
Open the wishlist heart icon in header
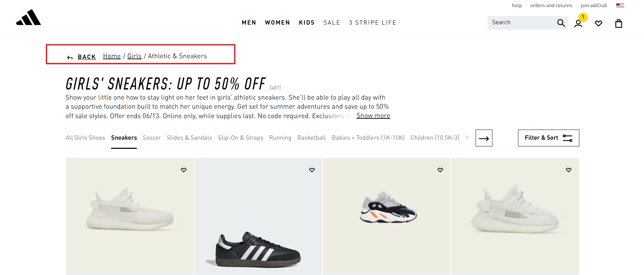(x=599, y=23)
